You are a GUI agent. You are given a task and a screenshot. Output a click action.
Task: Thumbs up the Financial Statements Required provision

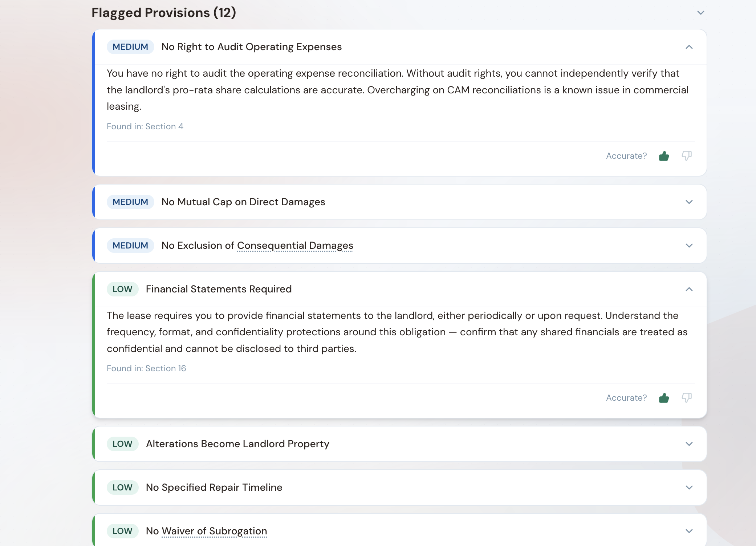click(x=664, y=398)
